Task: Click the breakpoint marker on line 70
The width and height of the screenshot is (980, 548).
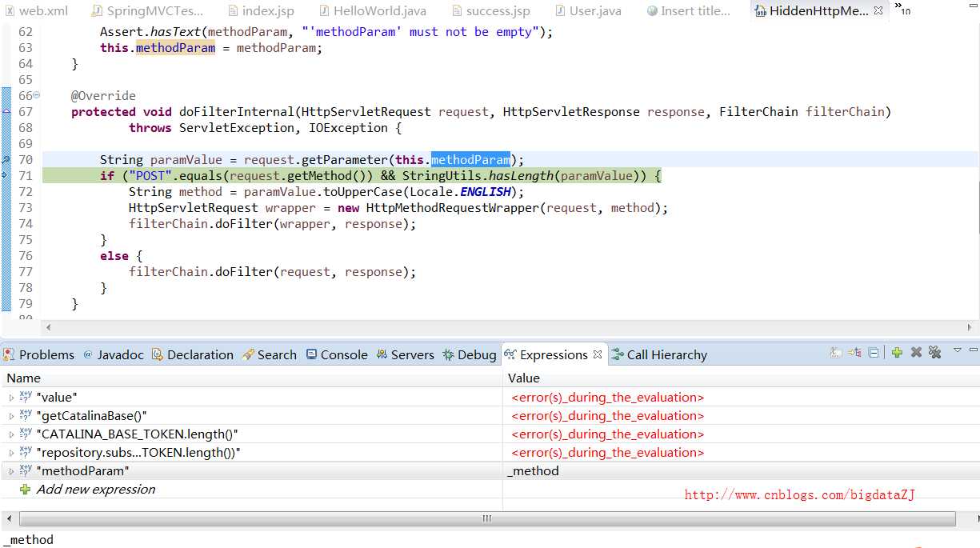Action: tap(6, 160)
